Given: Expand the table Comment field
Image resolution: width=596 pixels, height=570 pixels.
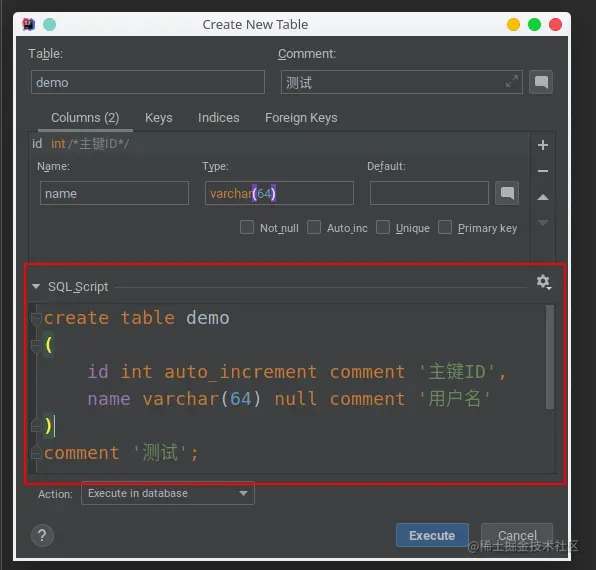Looking at the screenshot, I should (x=512, y=81).
